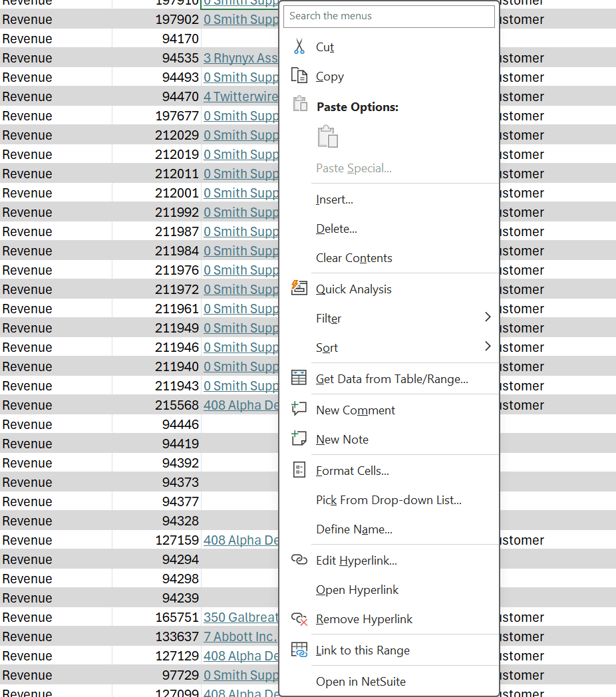Click the Format Cells icon
Image resolution: width=616 pixels, height=697 pixels.
[x=299, y=470]
